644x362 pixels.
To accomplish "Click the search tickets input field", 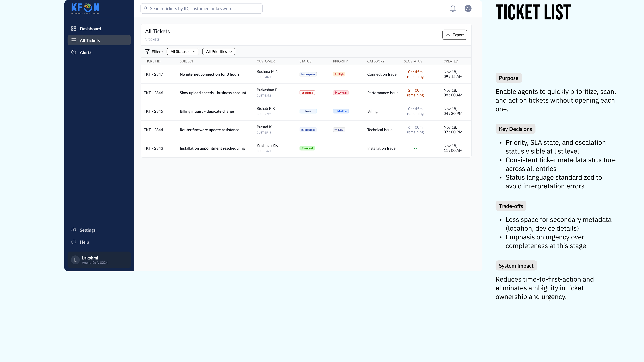I will pos(201,9).
